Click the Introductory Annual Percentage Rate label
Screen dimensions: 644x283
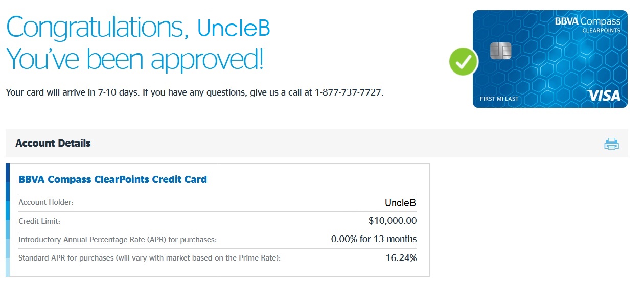point(118,240)
